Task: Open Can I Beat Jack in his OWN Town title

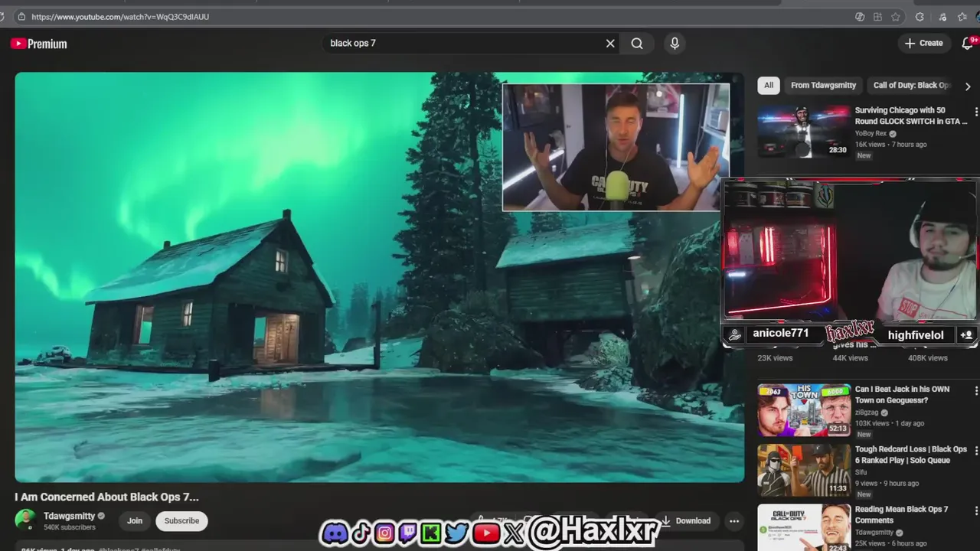Action: (x=902, y=395)
